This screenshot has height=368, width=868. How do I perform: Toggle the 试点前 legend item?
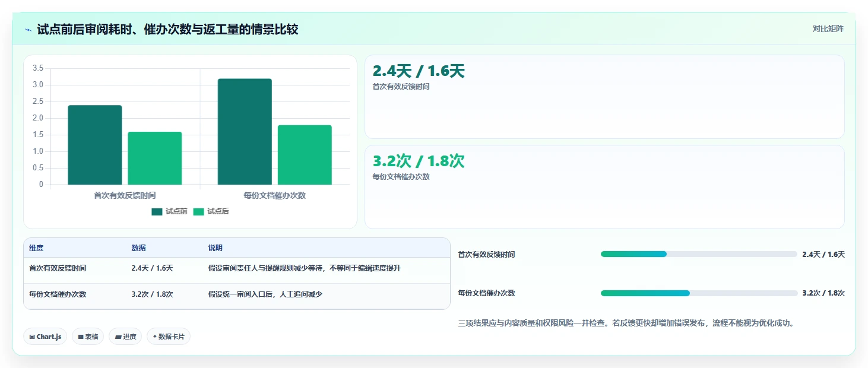169,211
